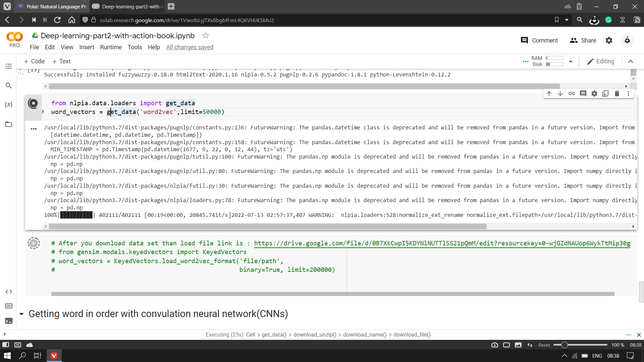Add a comment to the cell
The height and width of the screenshot is (362, 644).
(583, 94)
